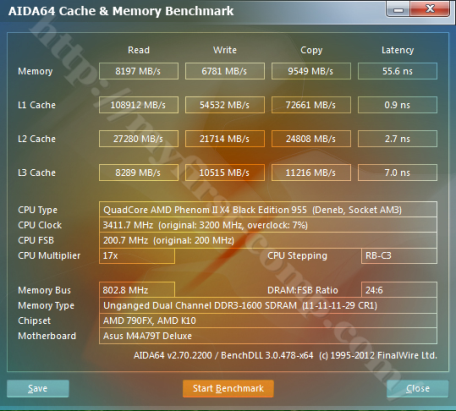Click the Write column header

(x=225, y=50)
